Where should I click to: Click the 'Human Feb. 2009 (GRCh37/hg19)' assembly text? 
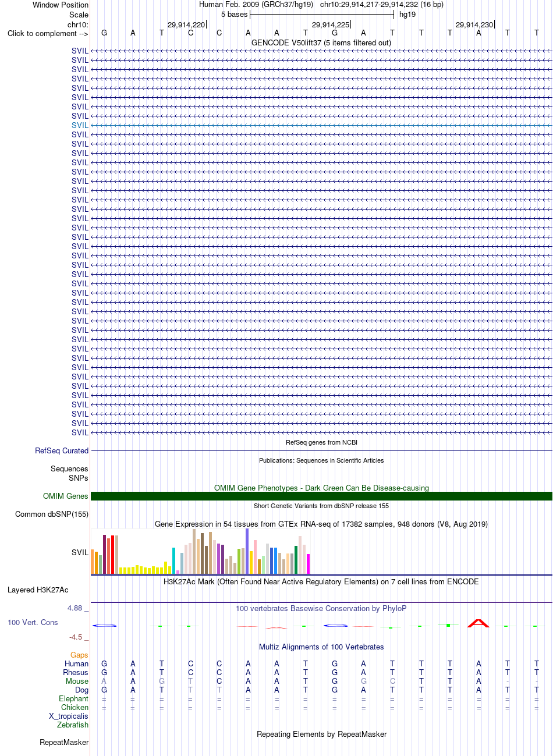click(256, 4)
